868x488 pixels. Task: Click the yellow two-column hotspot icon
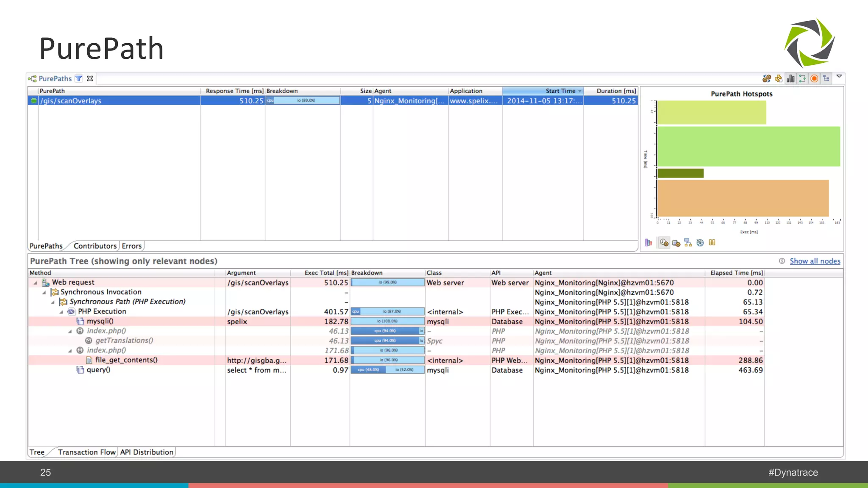point(712,243)
